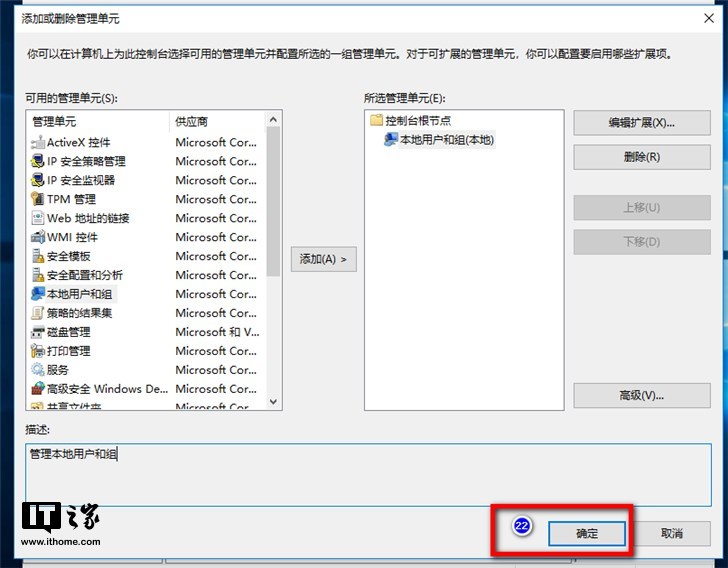The image size is (728, 568).
Task: Select the ActiveX 控件 snap-in icon
Action: tap(38, 142)
